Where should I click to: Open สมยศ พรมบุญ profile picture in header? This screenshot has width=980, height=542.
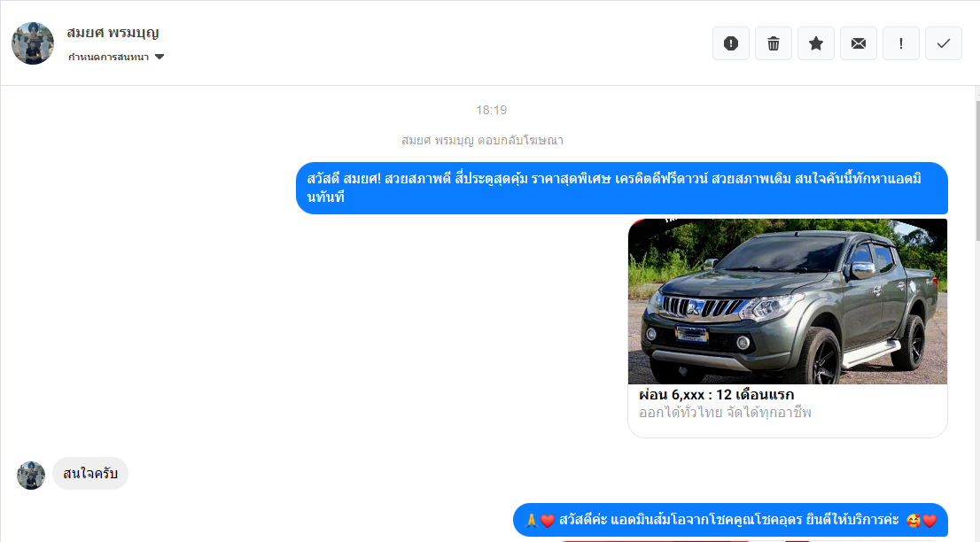click(x=33, y=43)
